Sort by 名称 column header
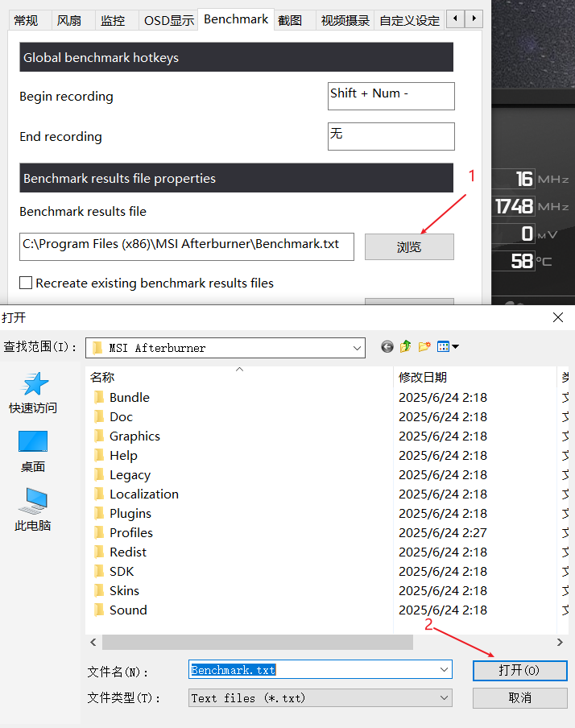 239,377
